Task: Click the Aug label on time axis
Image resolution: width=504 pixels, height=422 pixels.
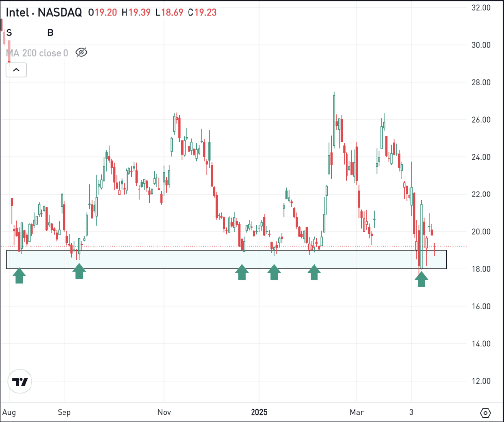Action: tap(9, 412)
